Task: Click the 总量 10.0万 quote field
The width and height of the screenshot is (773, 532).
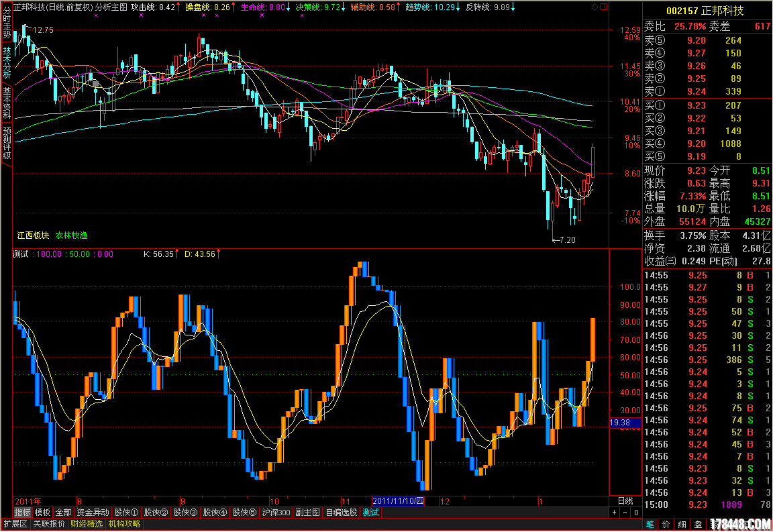Action: coord(676,209)
